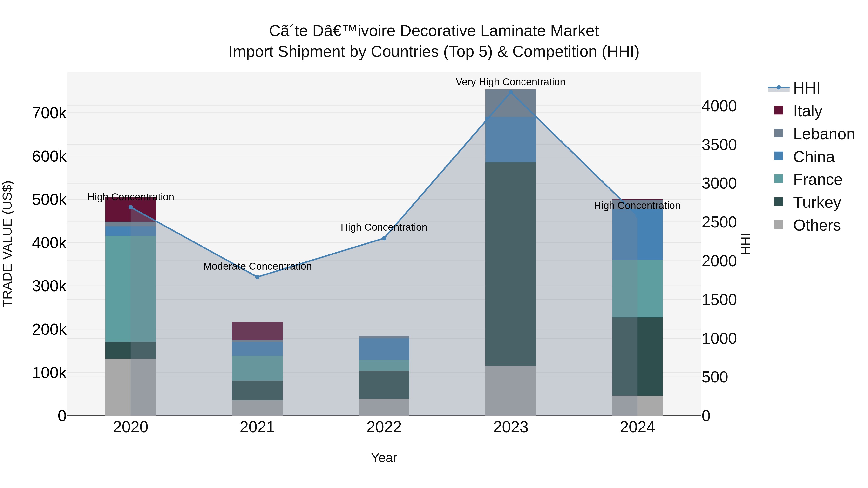Click the 2020 x-axis label

tap(131, 427)
